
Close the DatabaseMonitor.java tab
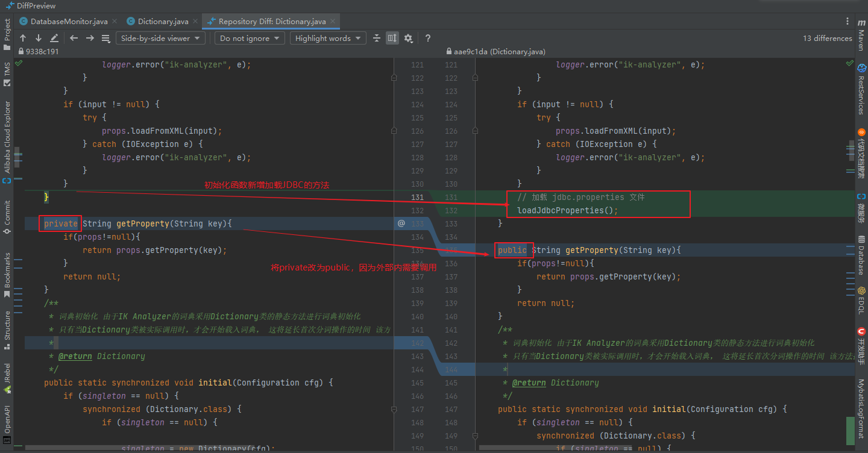pyautogui.click(x=115, y=21)
